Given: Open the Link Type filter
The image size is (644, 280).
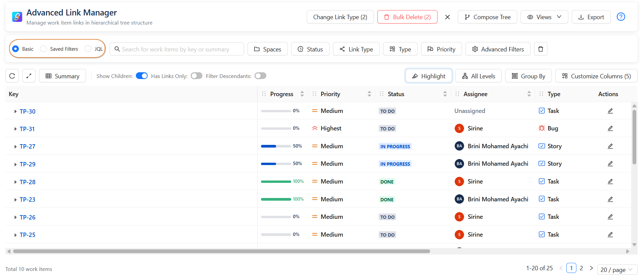Looking at the screenshot, I should coord(356,49).
